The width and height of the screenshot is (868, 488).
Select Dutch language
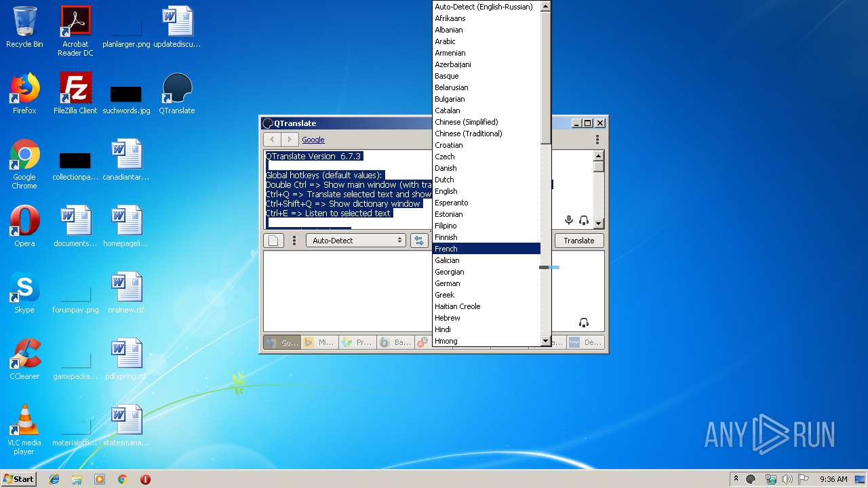pos(486,180)
